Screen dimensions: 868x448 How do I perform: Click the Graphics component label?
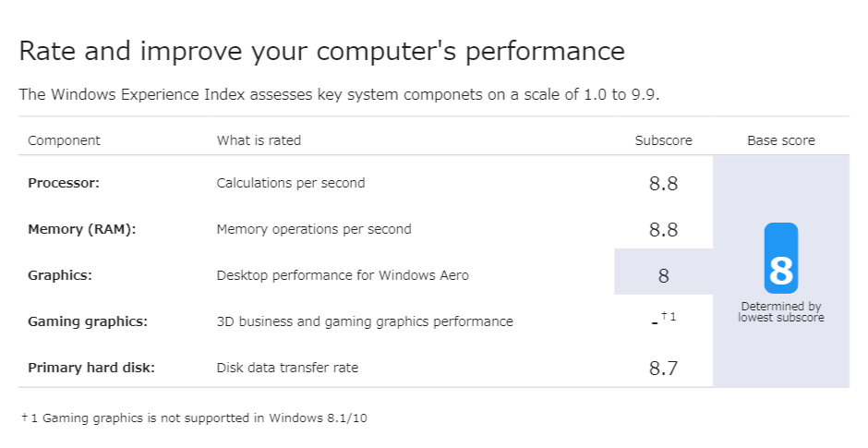click(60, 275)
